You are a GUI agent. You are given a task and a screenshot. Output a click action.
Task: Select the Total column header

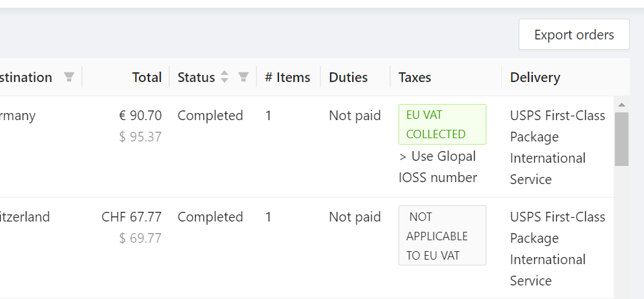(147, 77)
